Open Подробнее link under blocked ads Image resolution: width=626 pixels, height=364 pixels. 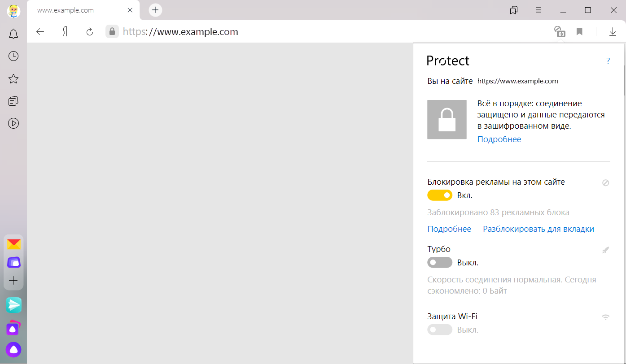point(449,229)
